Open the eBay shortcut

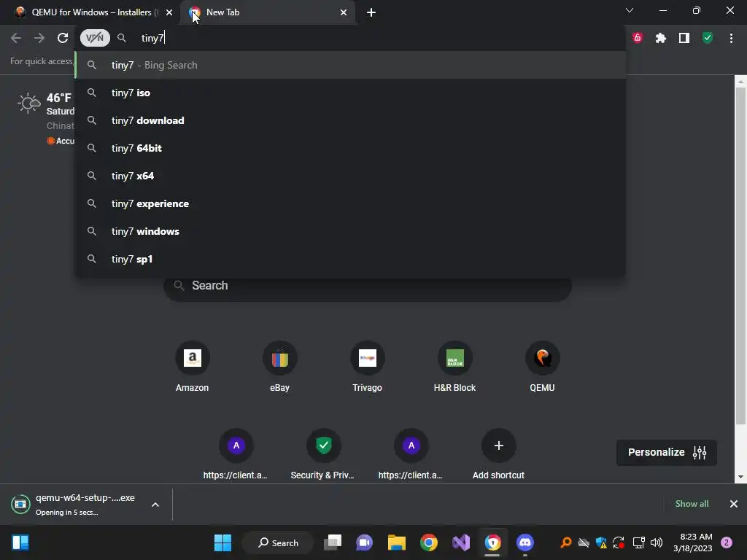click(x=279, y=367)
